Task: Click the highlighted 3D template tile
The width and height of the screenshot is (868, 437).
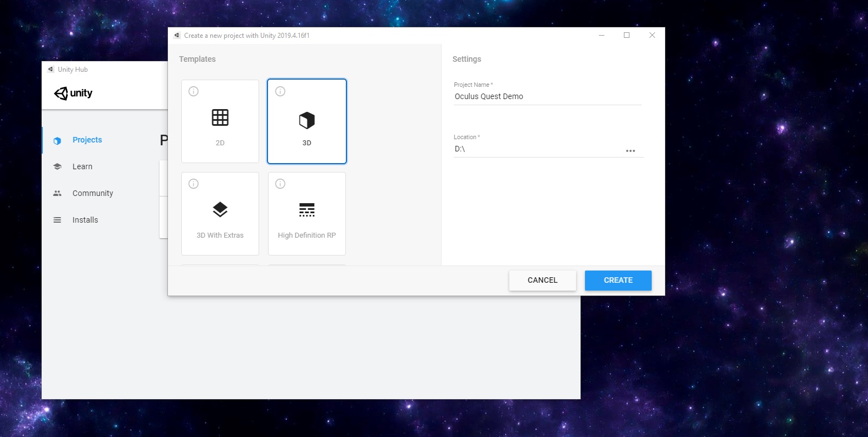Action: (306, 121)
